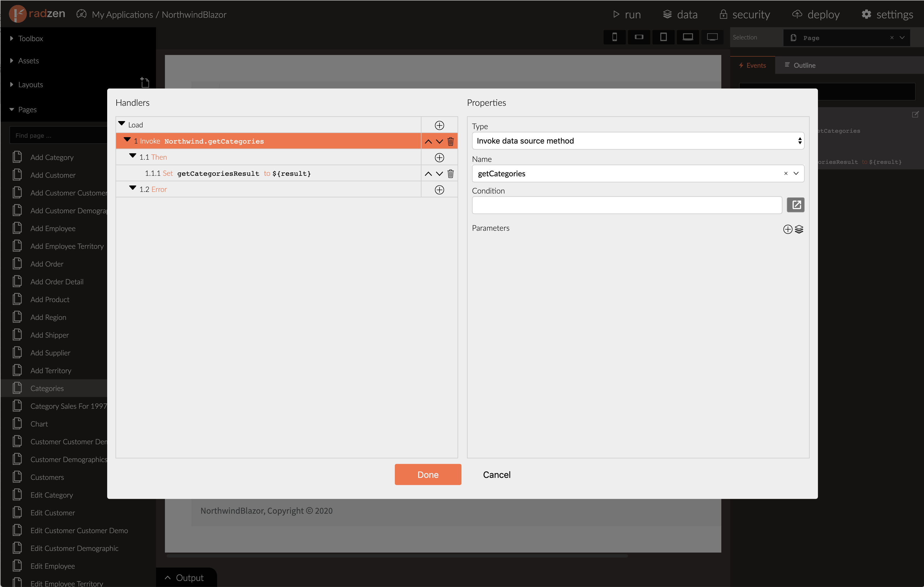The width and height of the screenshot is (924, 587).
Task: Click the Find page search field
Action: click(x=58, y=136)
